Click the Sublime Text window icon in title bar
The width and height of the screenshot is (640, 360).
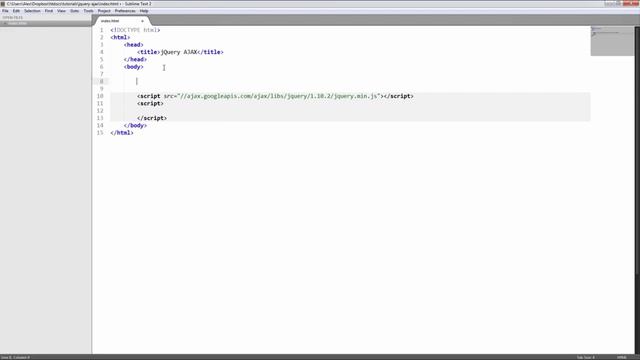[3, 4]
